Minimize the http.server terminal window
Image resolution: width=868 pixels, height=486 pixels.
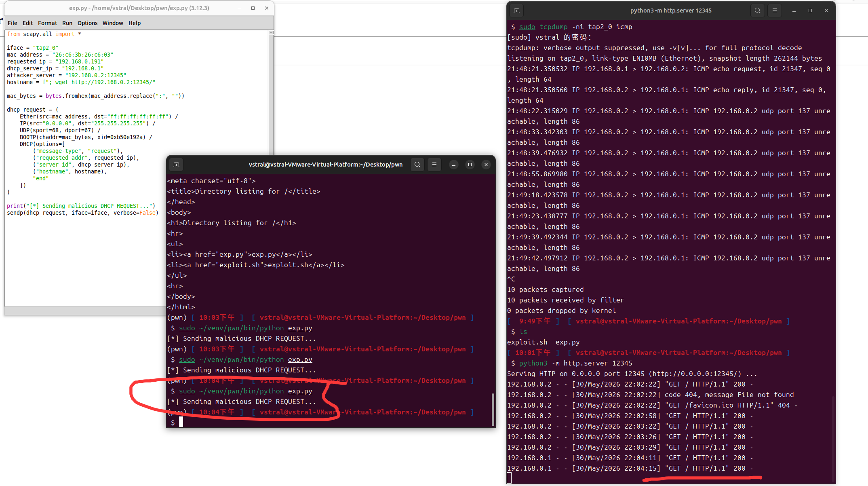click(x=794, y=11)
